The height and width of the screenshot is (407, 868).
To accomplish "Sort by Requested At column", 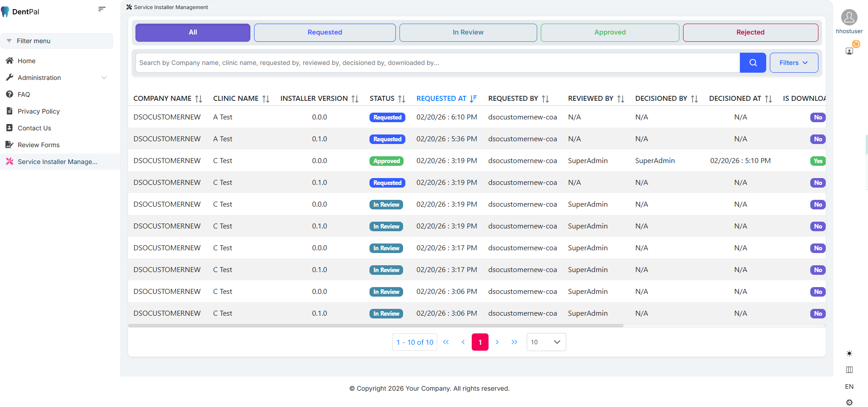I will tap(473, 99).
